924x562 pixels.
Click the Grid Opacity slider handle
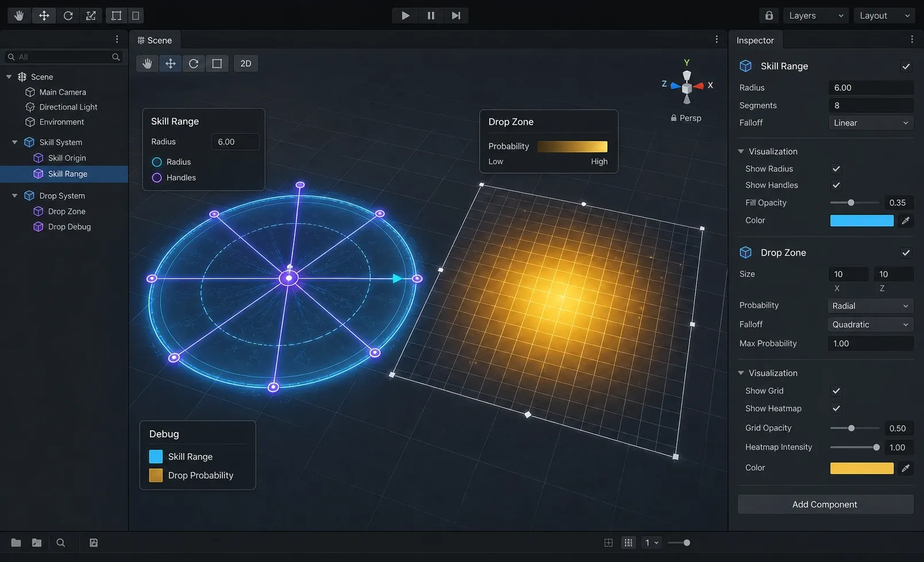[852, 428]
